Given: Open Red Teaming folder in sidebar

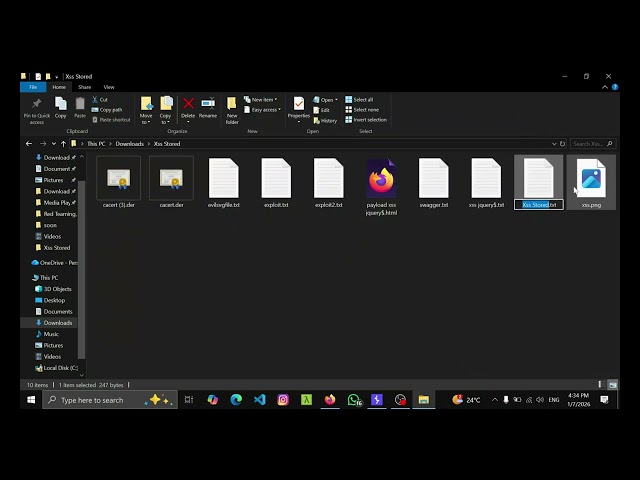Looking at the screenshot, I should 56,214.
